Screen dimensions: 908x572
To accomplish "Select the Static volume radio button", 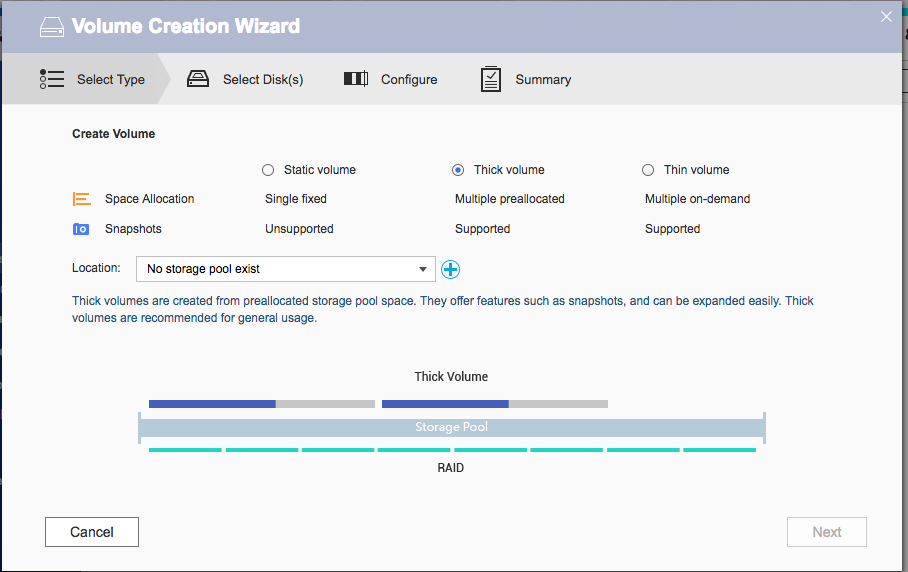I will tap(268, 170).
